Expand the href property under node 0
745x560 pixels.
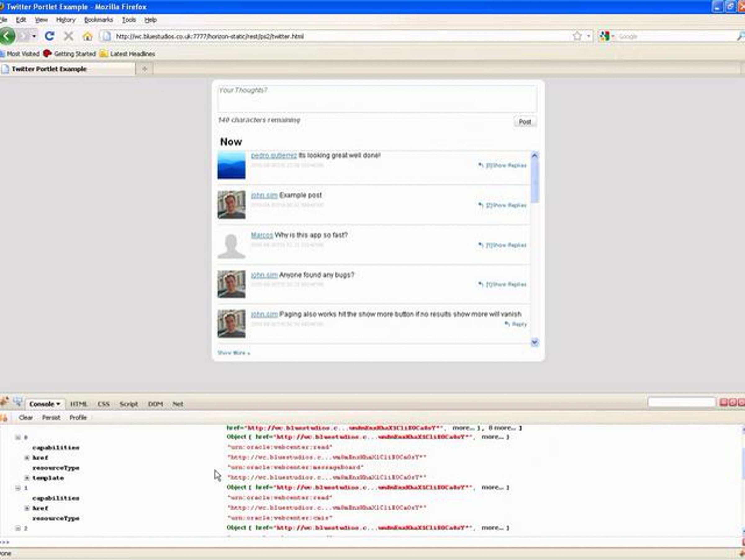click(27, 458)
